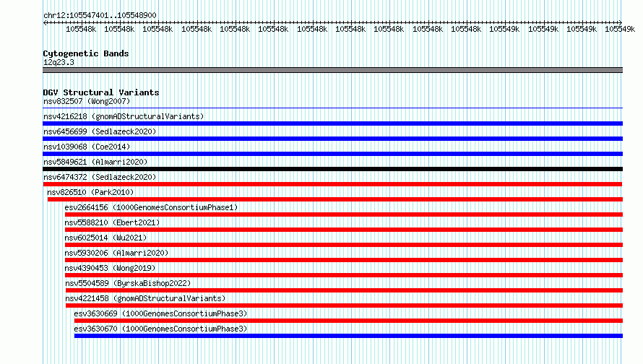Click the nsv5930206 (Almarri2020) label

click(x=116, y=253)
